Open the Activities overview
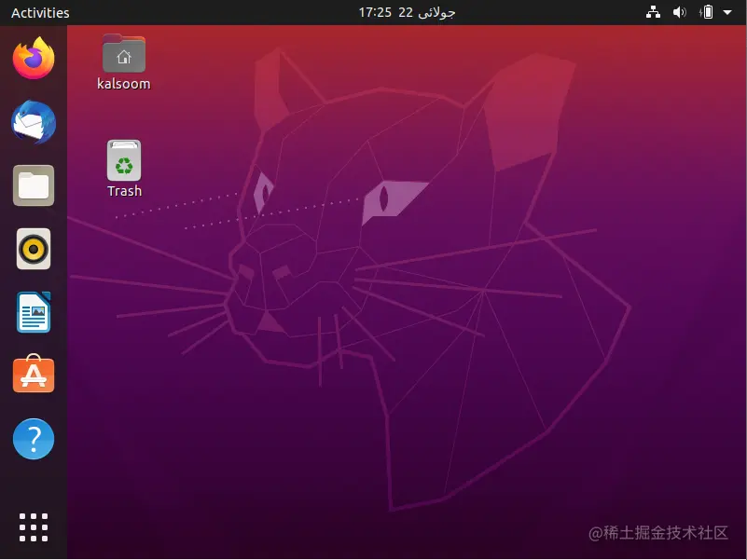Viewport: 747px width, 560px height. click(x=40, y=13)
